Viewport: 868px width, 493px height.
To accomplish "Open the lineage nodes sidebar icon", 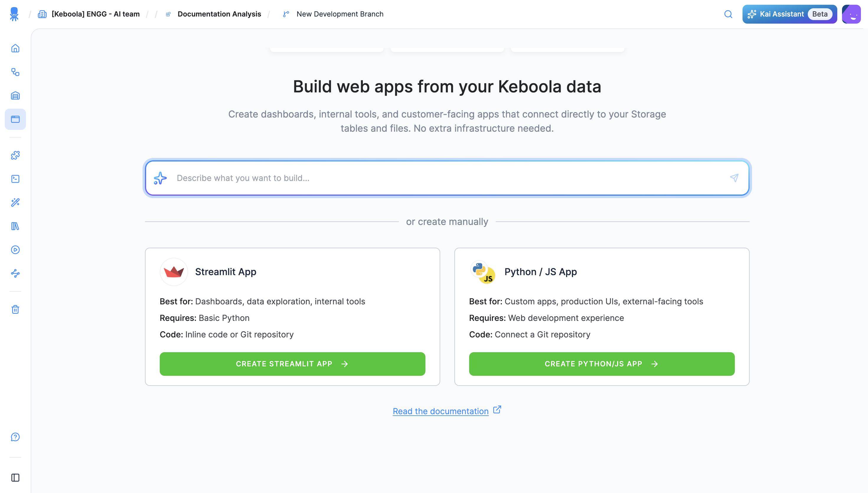I will point(15,273).
